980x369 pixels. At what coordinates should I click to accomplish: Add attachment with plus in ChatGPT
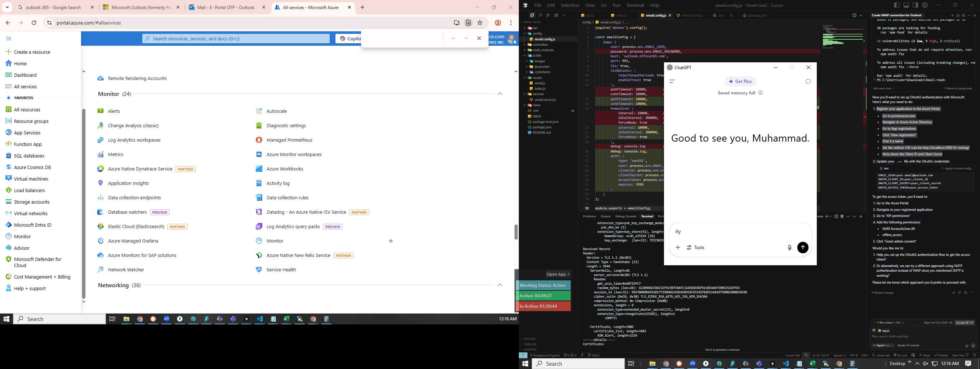pos(678,248)
